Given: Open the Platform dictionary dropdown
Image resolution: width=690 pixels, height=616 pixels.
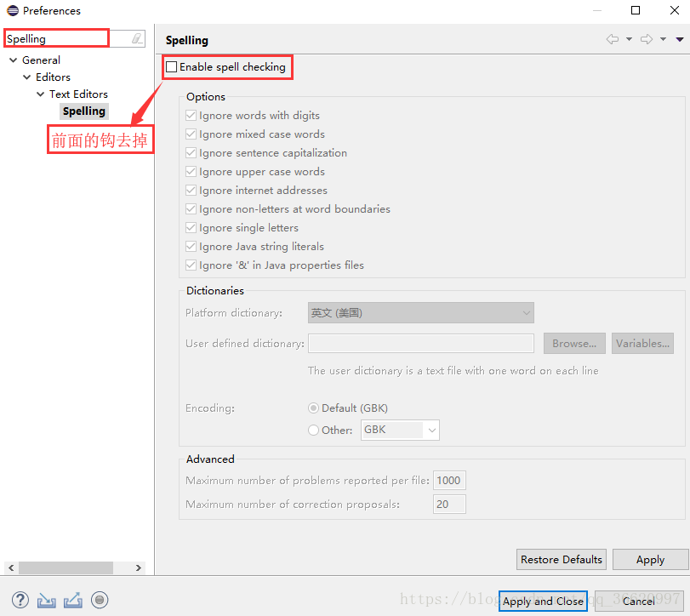Looking at the screenshot, I should pos(526,312).
